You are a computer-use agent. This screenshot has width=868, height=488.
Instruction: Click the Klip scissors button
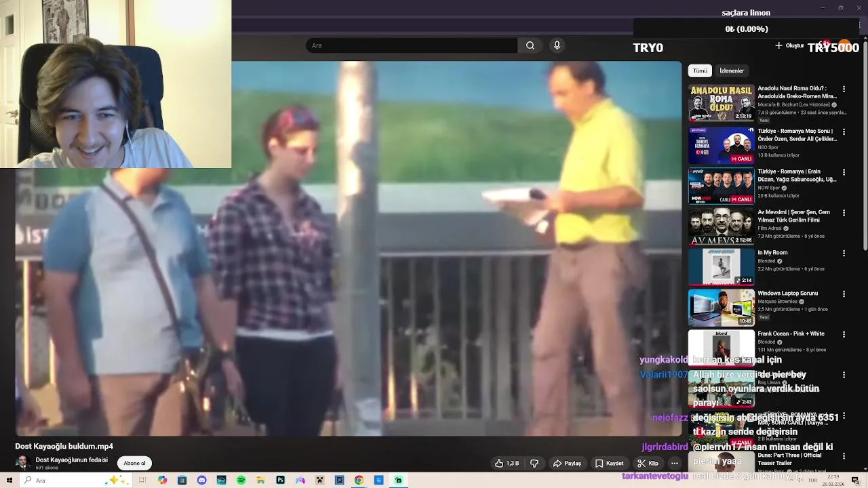[648, 464]
